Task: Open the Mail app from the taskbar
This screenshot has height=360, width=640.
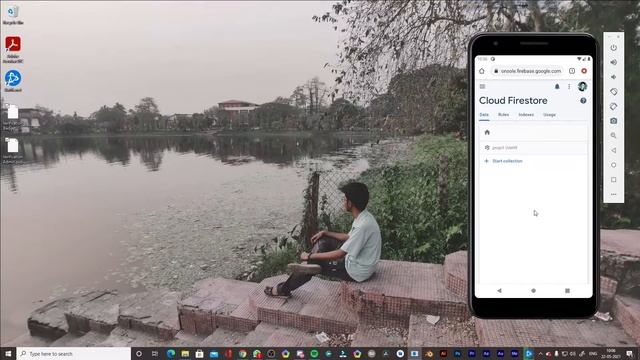Action: tap(214, 353)
